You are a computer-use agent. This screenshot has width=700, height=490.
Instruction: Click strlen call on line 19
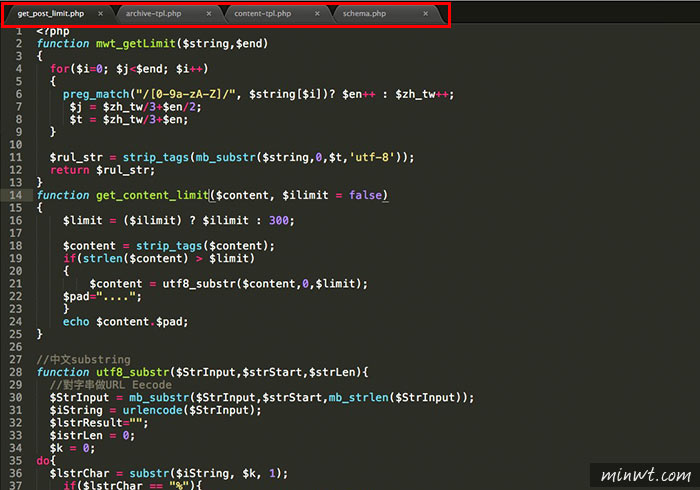point(102,258)
